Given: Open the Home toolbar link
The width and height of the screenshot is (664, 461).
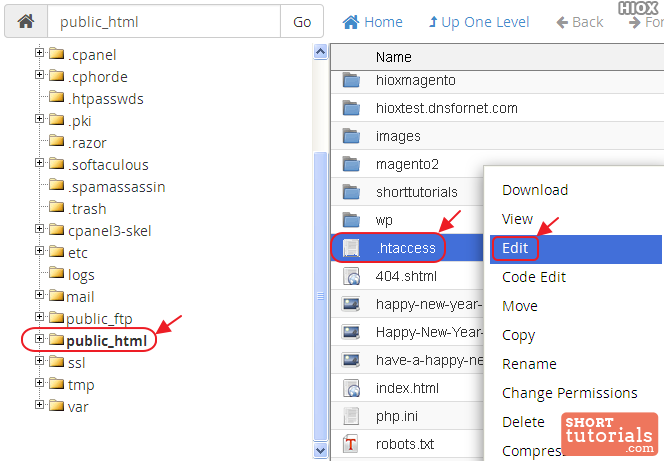Looking at the screenshot, I should pos(372,22).
